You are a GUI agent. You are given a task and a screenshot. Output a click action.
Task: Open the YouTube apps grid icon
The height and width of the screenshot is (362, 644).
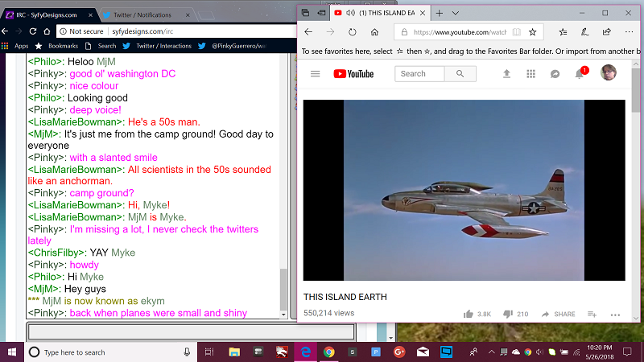point(530,74)
